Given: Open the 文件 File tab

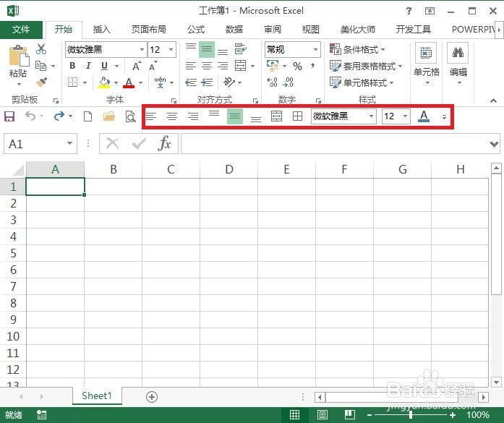Looking at the screenshot, I should tap(21, 30).
